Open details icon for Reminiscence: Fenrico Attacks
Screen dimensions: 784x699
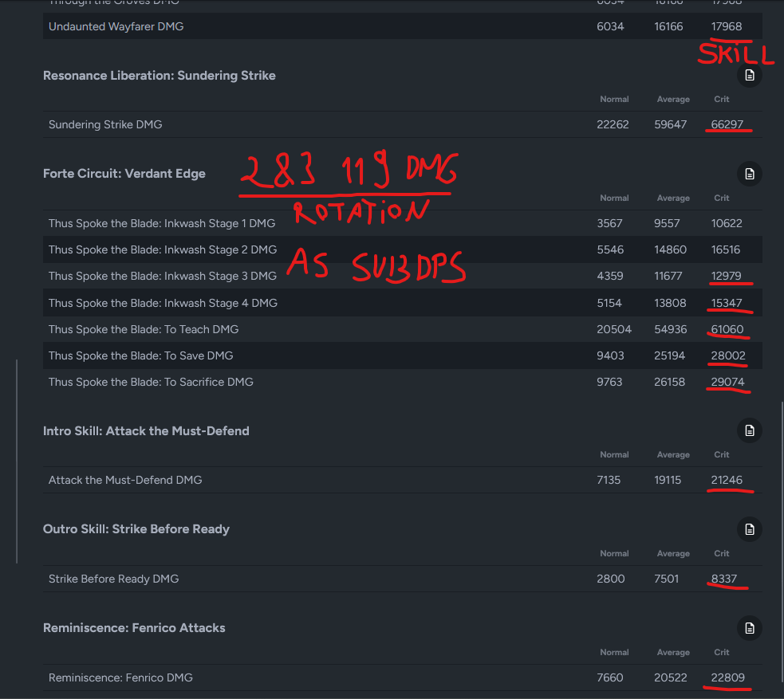[x=749, y=628]
